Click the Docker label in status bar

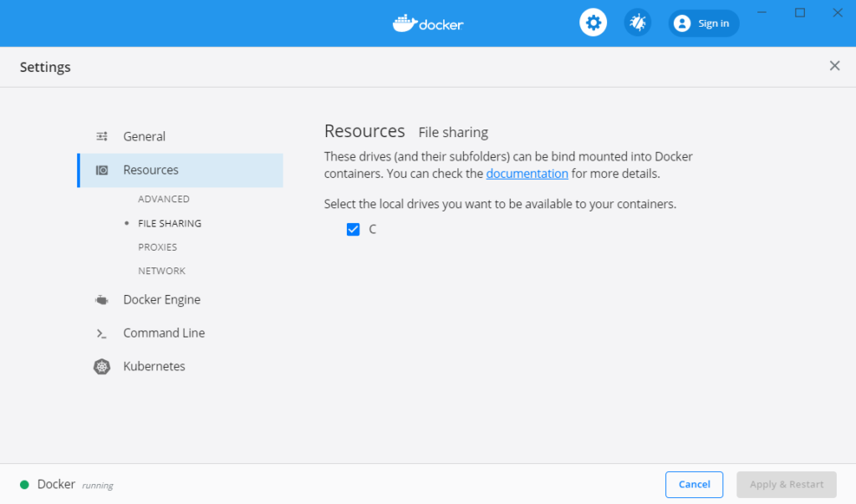pos(56,484)
